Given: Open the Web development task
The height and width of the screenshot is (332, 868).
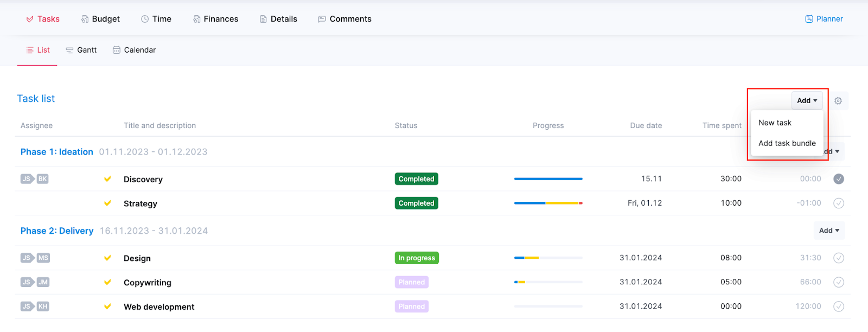Looking at the screenshot, I should pos(159,307).
